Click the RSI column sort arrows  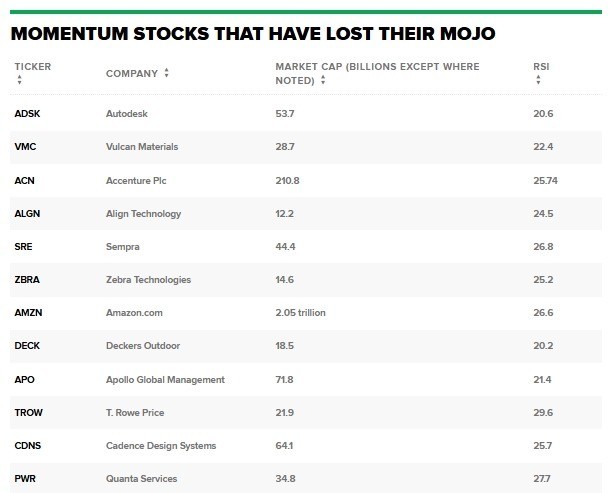click(538, 80)
